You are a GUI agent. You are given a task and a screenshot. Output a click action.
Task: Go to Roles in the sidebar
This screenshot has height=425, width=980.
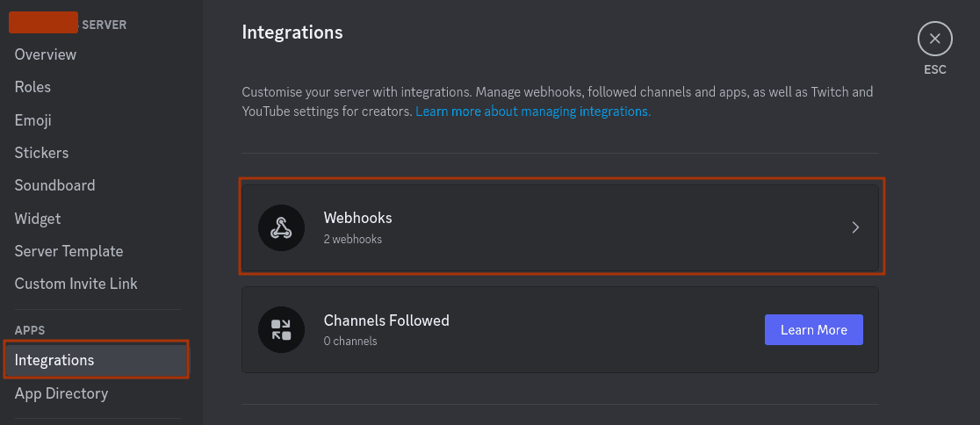33,87
